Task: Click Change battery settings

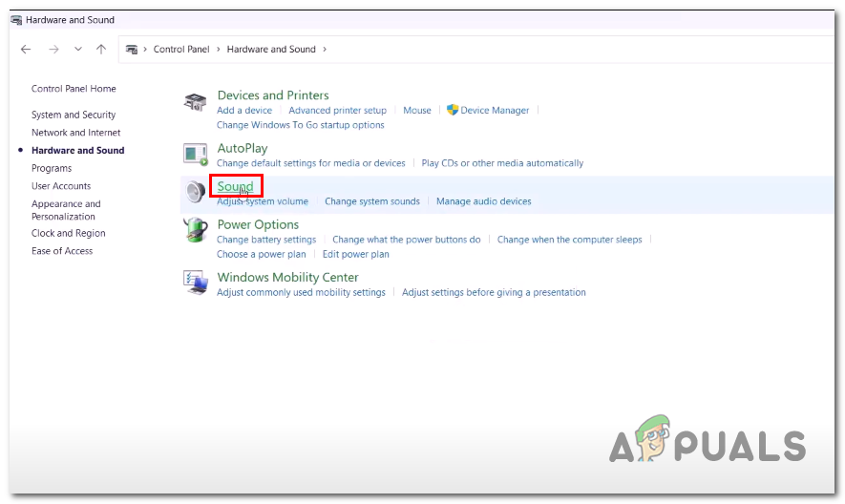Action: pos(266,240)
